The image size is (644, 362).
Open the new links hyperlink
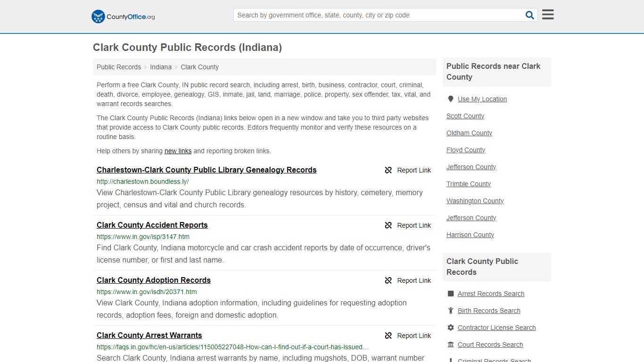tap(178, 151)
